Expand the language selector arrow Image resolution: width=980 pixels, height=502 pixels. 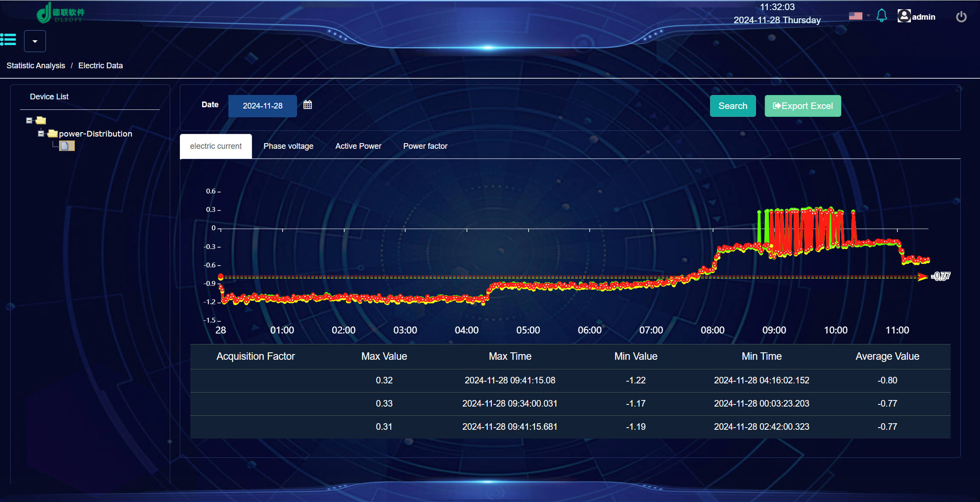(868, 16)
